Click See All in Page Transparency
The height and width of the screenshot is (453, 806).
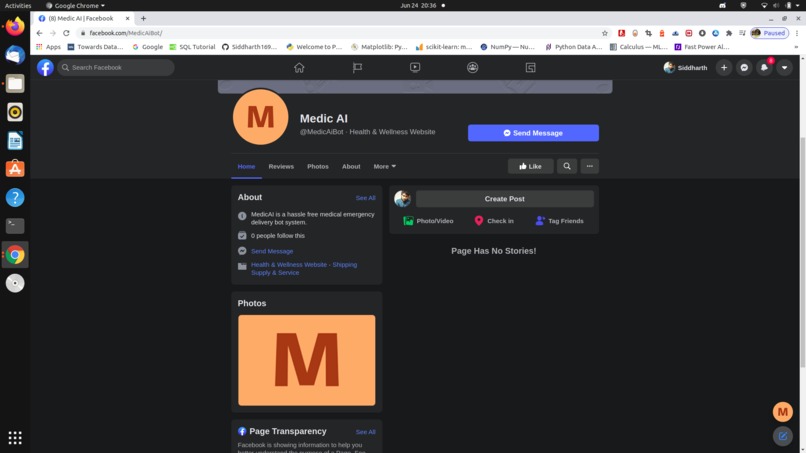point(365,432)
